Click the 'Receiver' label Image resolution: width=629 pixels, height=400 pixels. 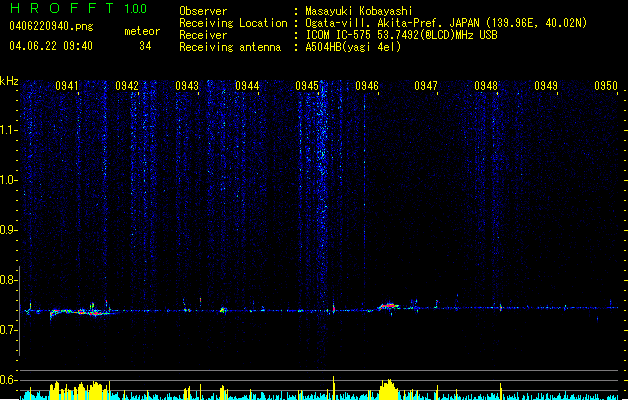pyautogui.click(x=203, y=35)
